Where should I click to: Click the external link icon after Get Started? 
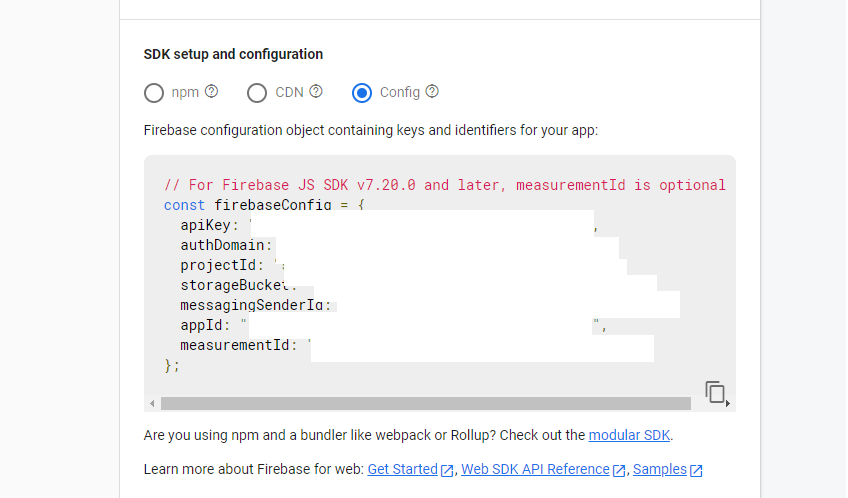coord(447,470)
